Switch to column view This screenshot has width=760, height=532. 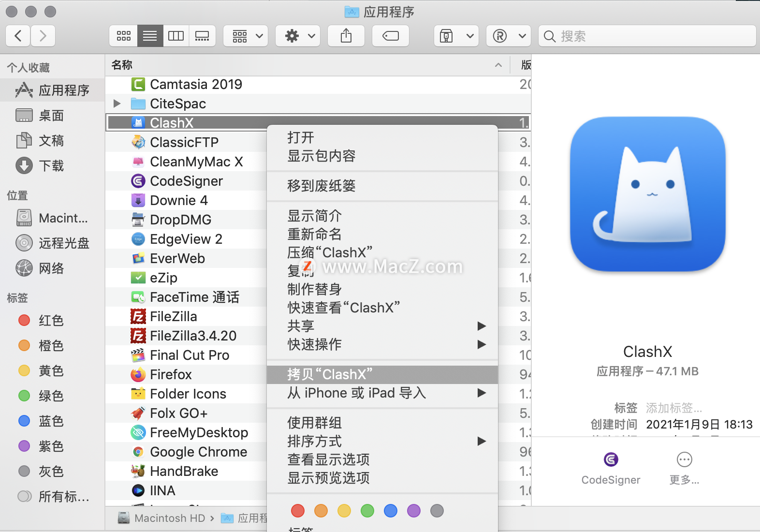(x=176, y=36)
